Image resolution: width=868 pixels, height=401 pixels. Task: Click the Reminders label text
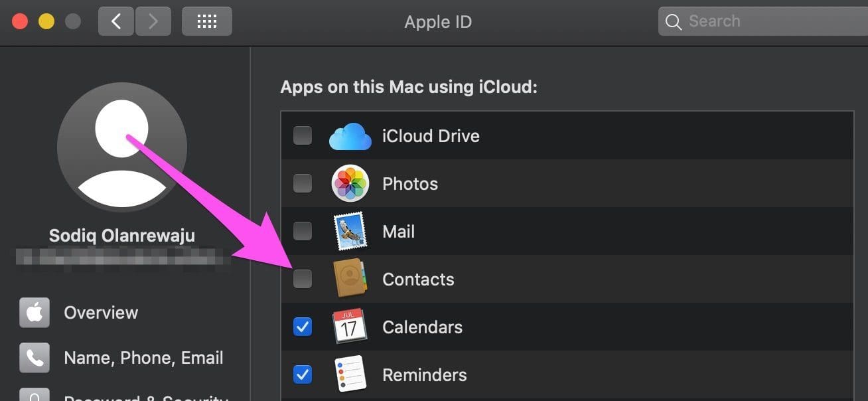[x=425, y=375]
